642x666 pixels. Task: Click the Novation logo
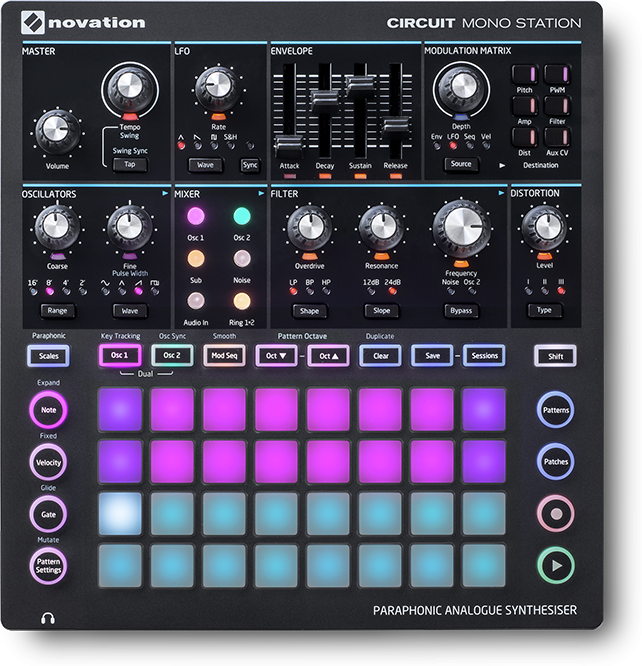[x=83, y=23]
